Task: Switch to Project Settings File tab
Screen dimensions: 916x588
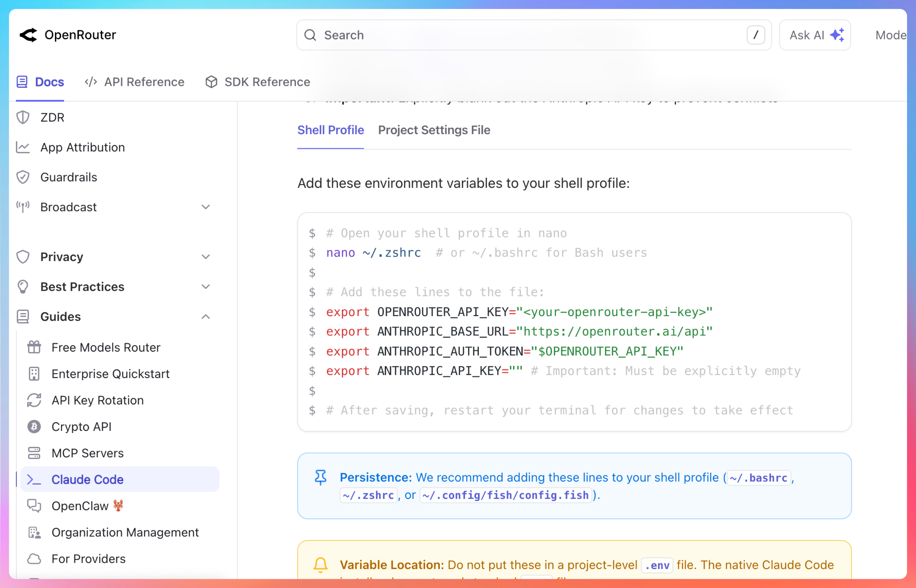Action: click(x=434, y=130)
